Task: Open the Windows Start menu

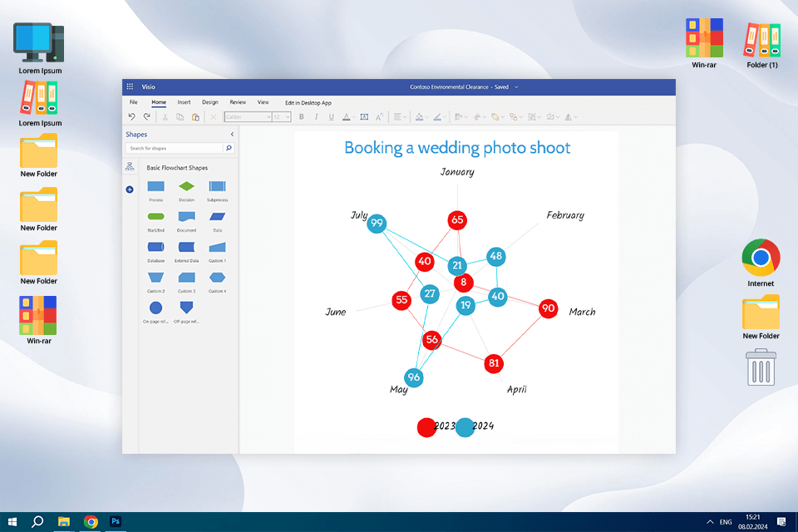Action: [x=12, y=522]
